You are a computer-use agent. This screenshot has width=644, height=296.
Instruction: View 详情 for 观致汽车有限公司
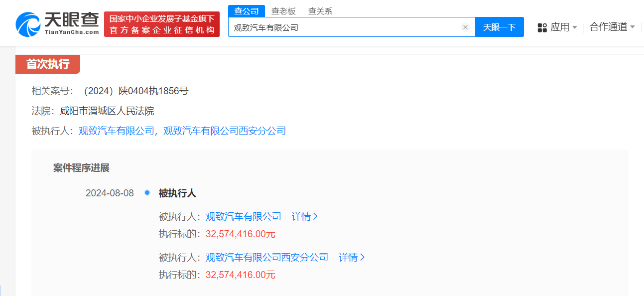tap(301, 217)
